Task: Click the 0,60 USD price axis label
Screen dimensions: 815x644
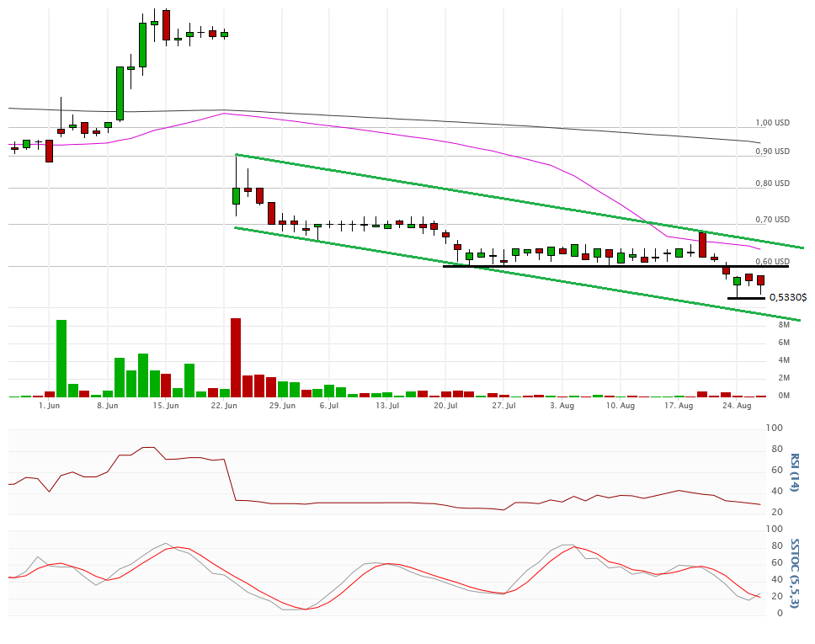Action: coord(773,261)
